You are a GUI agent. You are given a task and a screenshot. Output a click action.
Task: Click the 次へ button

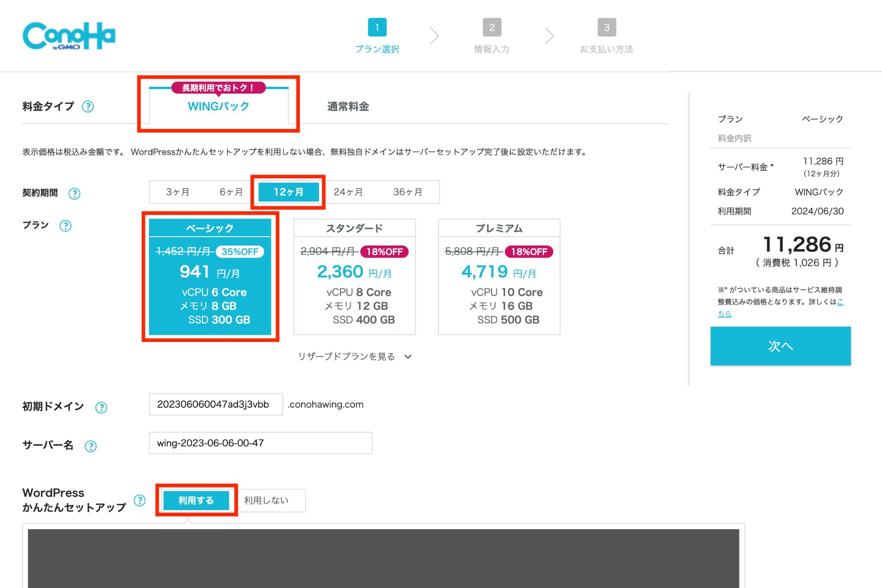tap(781, 346)
